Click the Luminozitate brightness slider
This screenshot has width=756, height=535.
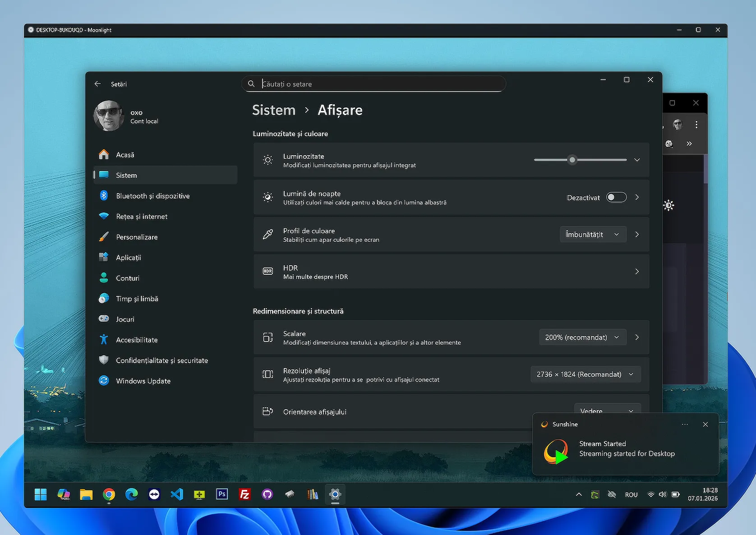(x=580, y=160)
